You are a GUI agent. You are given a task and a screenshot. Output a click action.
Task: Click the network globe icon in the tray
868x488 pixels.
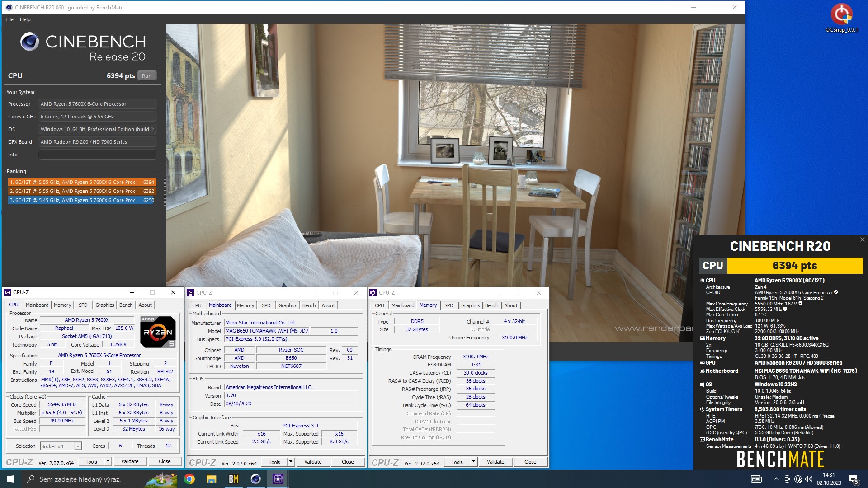[x=798, y=479]
